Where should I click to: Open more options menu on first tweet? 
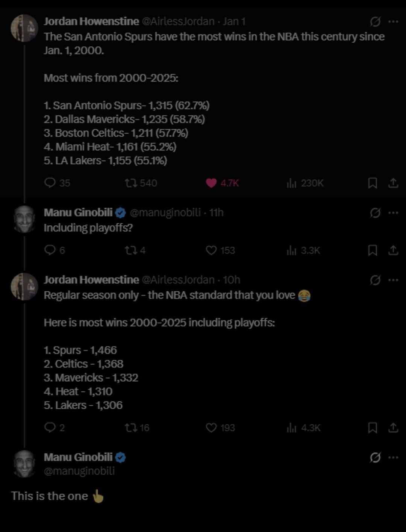[393, 21]
